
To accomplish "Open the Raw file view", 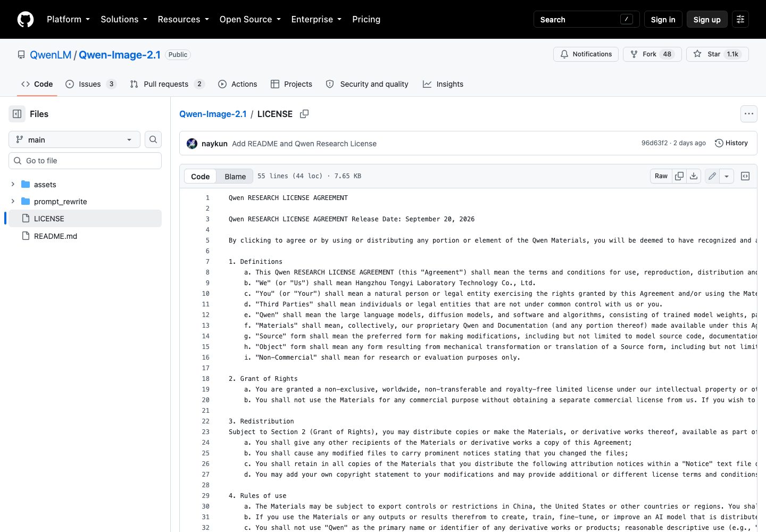I will (661, 176).
